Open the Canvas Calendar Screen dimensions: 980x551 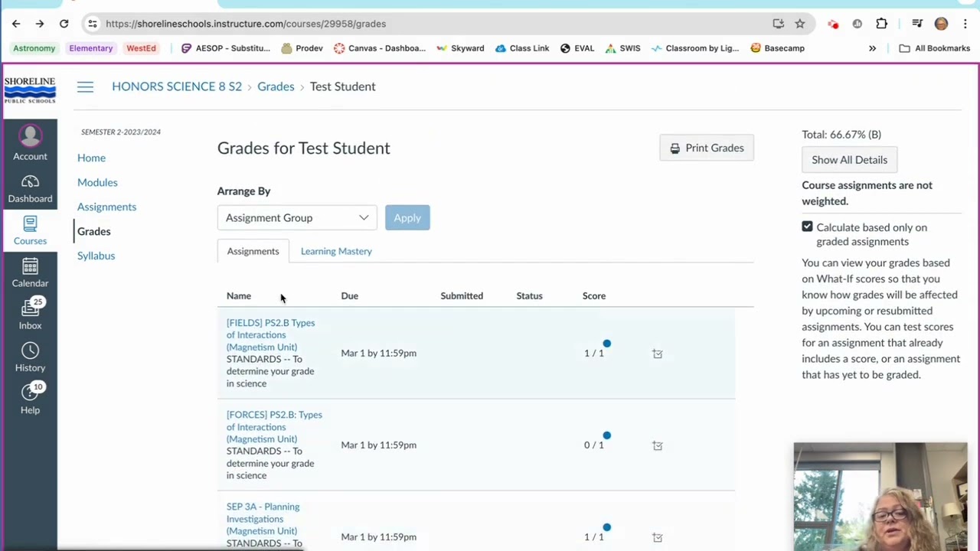pyautogui.click(x=30, y=273)
